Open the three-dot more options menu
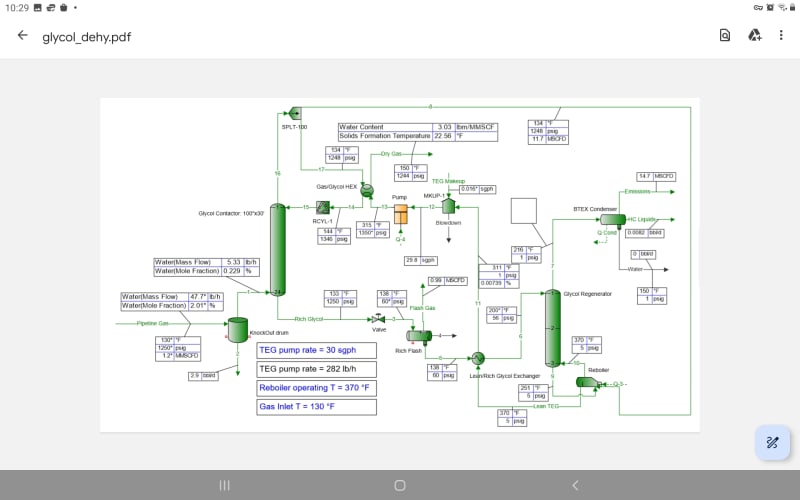Viewport: 800px width, 500px height. pos(781,35)
